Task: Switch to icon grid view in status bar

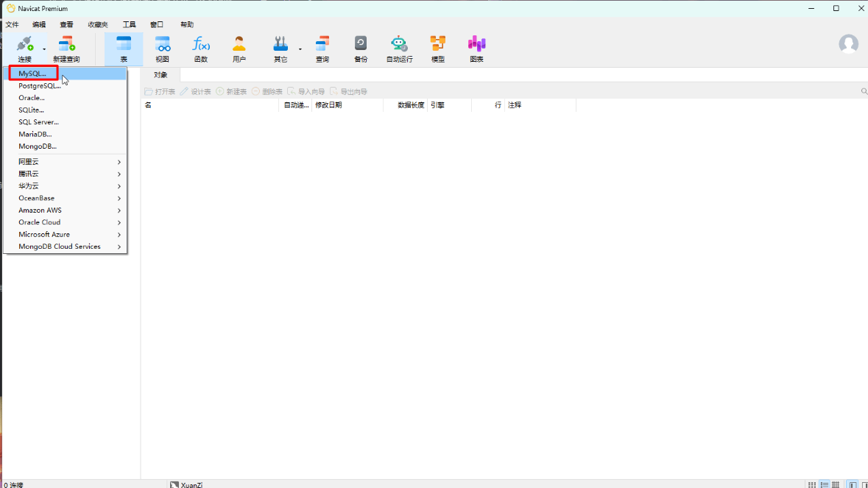Action: [x=811, y=484]
